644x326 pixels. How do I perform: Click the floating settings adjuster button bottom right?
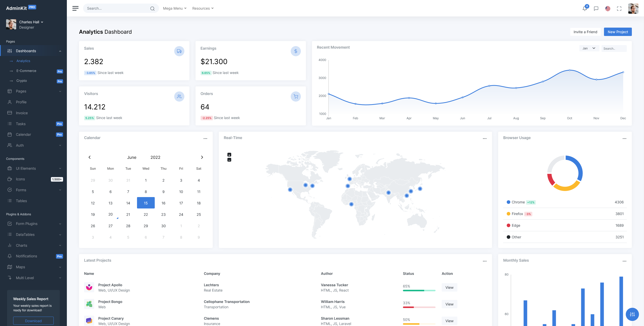click(x=632, y=314)
